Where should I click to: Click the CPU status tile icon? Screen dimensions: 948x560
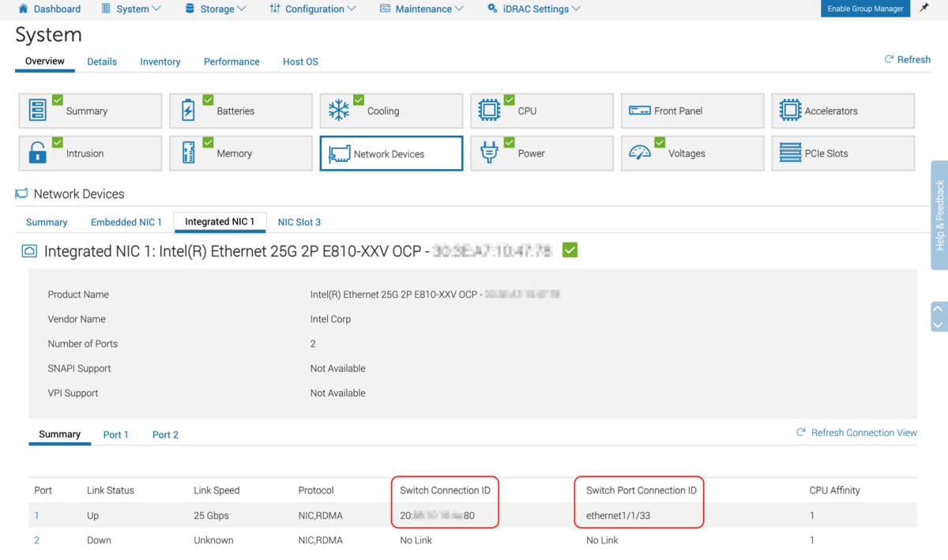pos(490,111)
